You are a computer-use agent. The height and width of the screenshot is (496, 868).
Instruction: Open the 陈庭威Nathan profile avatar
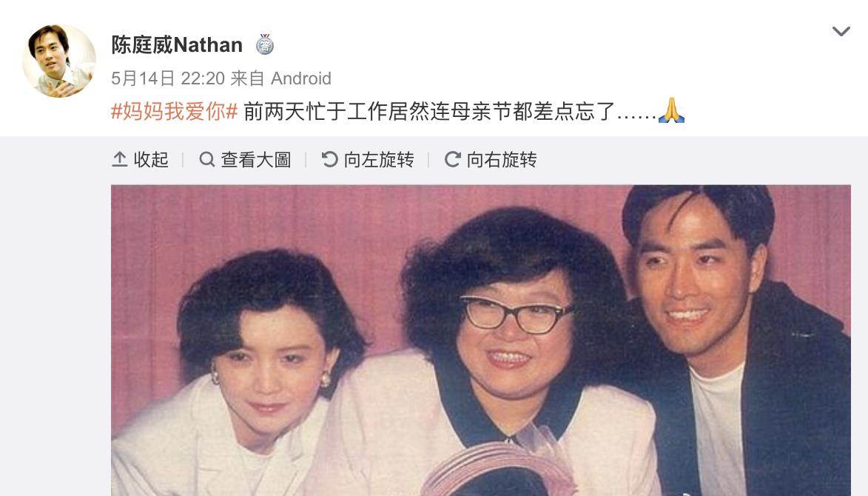point(59,61)
